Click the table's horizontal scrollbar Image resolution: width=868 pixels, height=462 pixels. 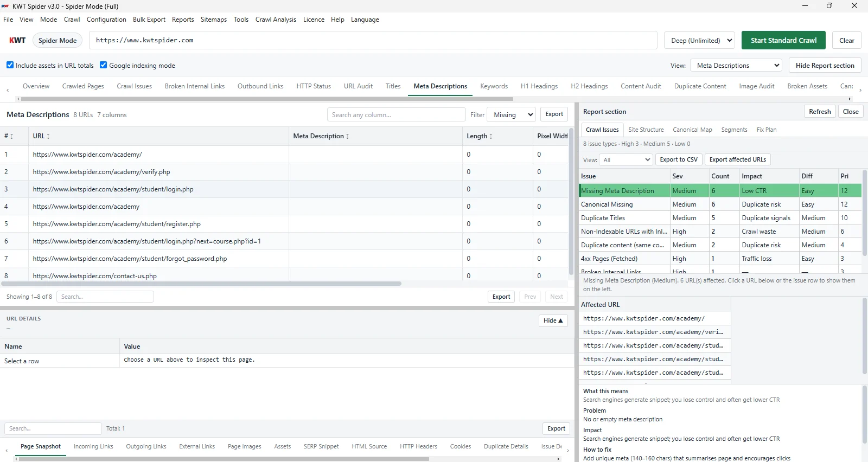pyautogui.click(x=201, y=284)
